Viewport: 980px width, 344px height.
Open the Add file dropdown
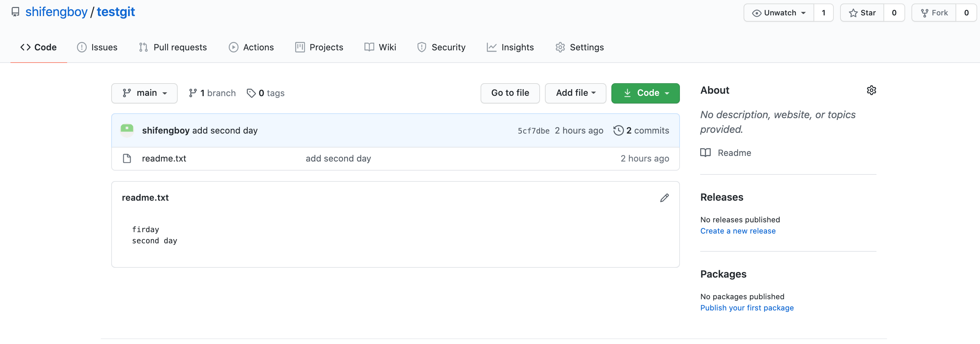tap(575, 93)
